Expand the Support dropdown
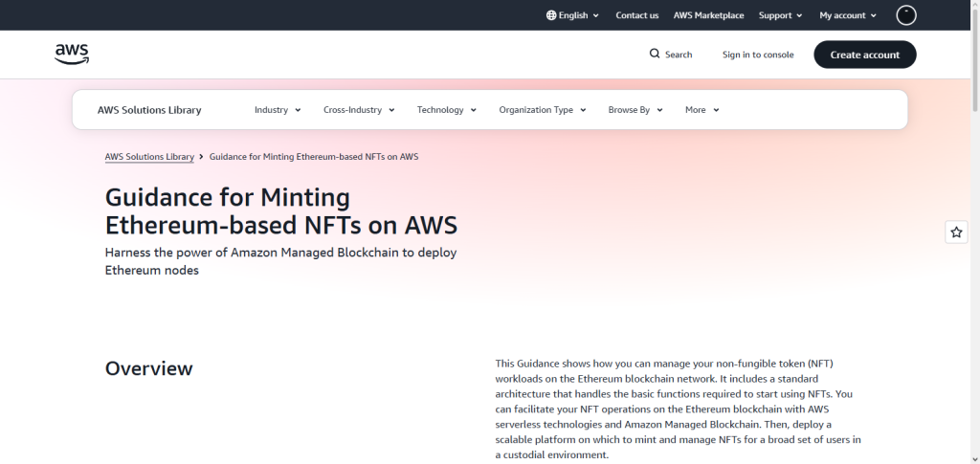The image size is (980, 464). coord(781,15)
